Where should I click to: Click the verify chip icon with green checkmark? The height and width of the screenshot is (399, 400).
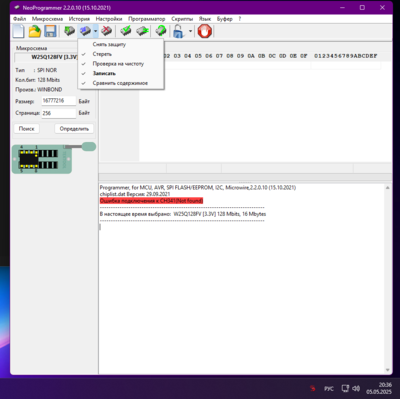[125, 31]
